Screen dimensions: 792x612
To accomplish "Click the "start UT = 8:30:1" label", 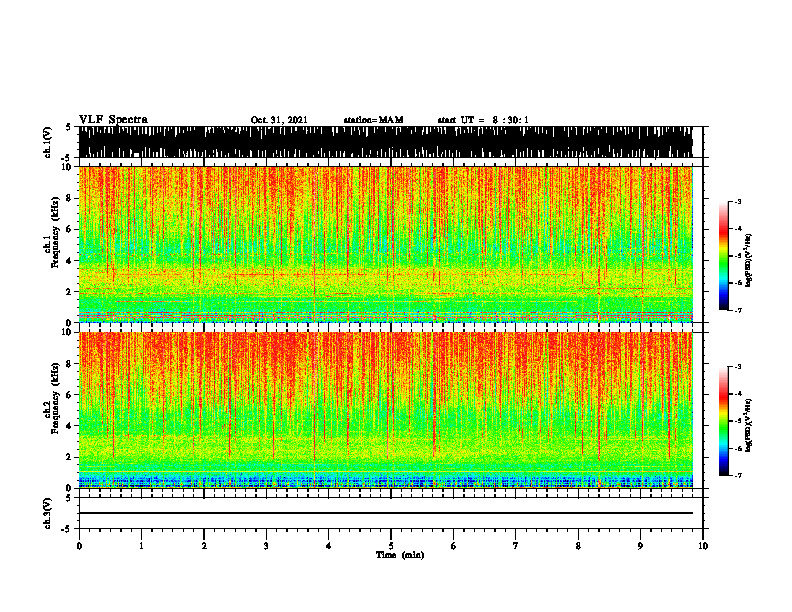I will [483, 120].
